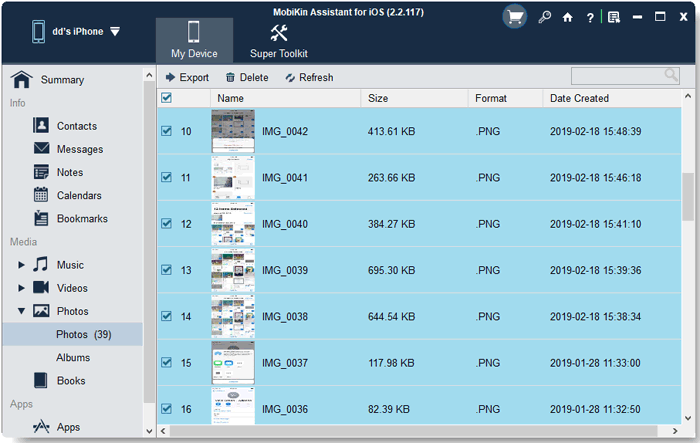Uncheck the checkbox for row 11
Image resolution: width=700 pixels, height=443 pixels.
coord(167,177)
